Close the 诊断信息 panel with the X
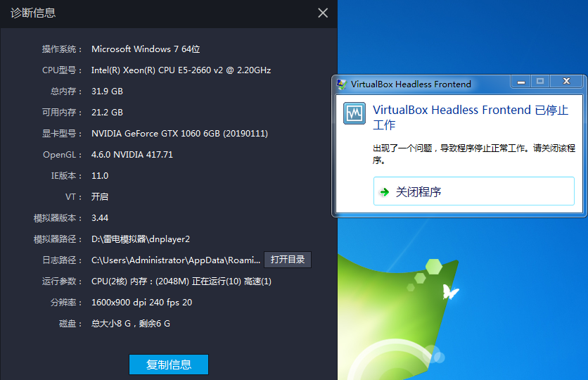This screenshot has width=588, height=380. coord(323,13)
